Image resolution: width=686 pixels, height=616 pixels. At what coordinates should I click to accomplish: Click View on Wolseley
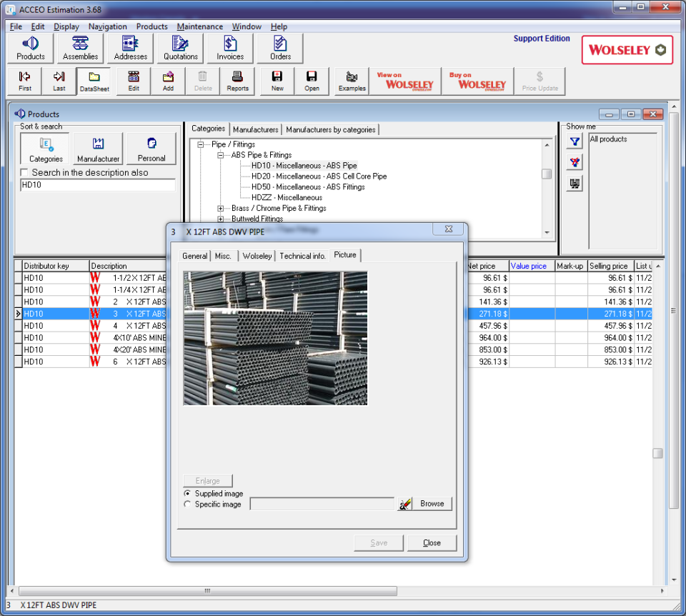pos(404,81)
